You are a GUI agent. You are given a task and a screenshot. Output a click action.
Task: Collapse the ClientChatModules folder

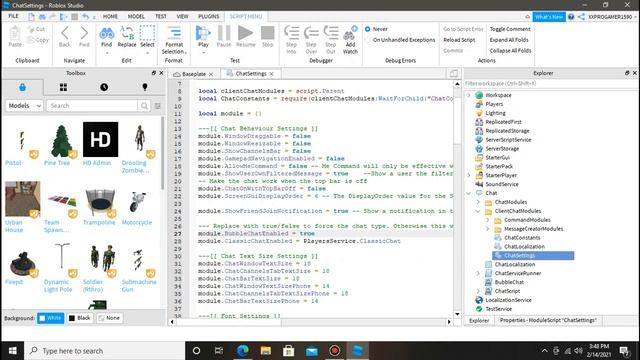point(478,211)
